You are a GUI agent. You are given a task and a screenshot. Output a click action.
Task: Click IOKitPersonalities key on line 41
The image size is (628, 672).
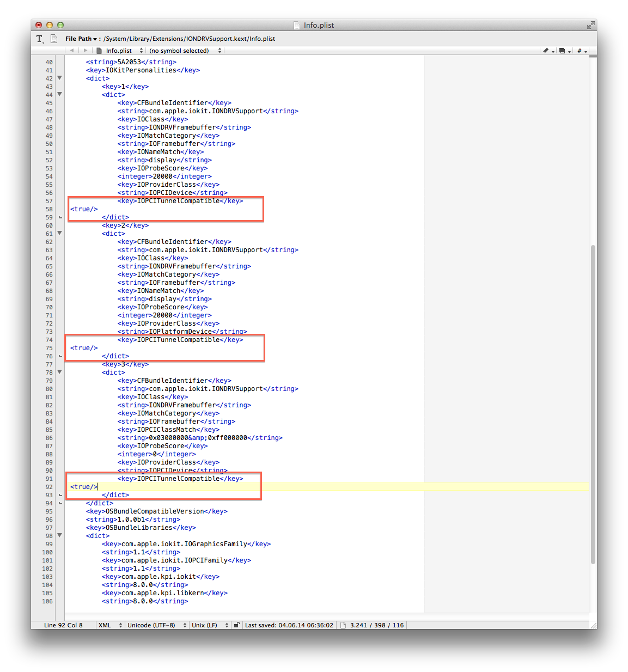tap(143, 70)
